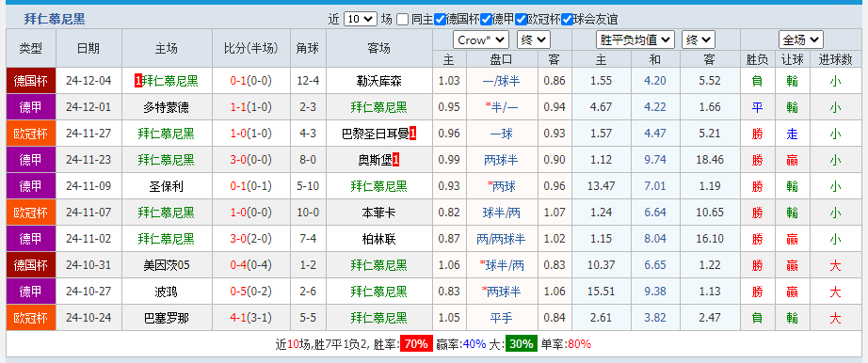This screenshot has width=868, height=363.
Task: Open the 全场 dropdown
Action: pos(800,39)
